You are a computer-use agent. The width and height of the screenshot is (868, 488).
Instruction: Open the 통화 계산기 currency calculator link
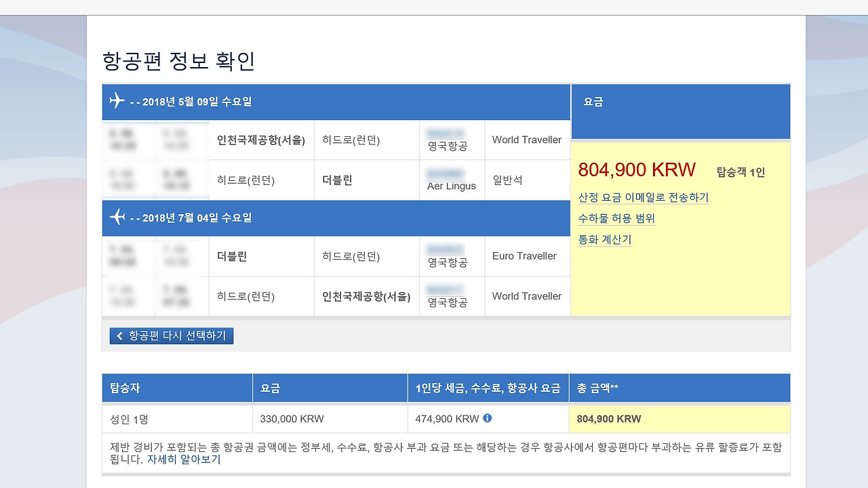(604, 240)
